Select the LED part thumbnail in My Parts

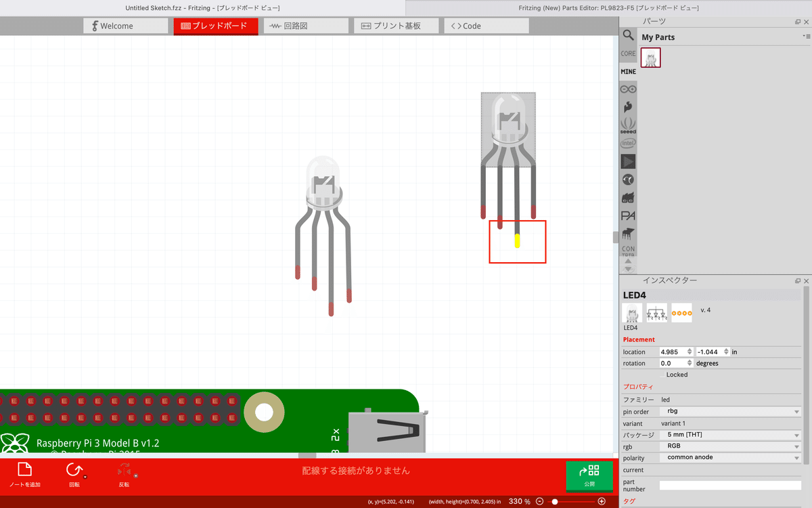click(x=651, y=58)
